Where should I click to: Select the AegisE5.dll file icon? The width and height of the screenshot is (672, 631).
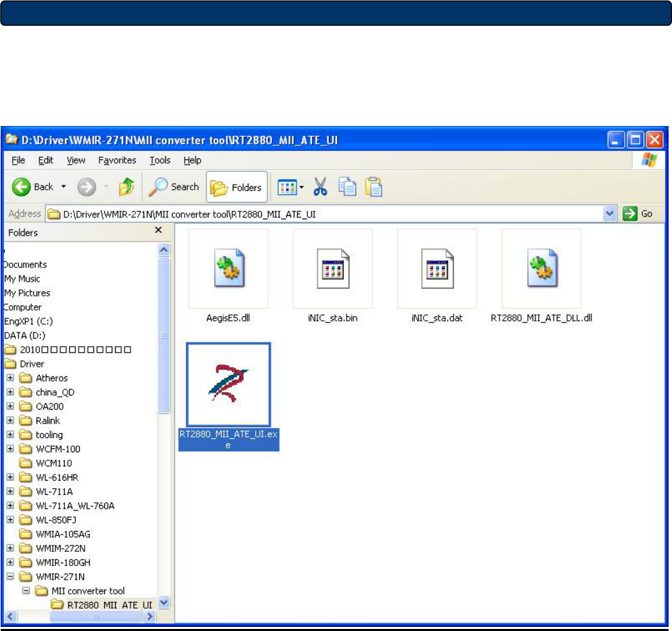(229, 268)
